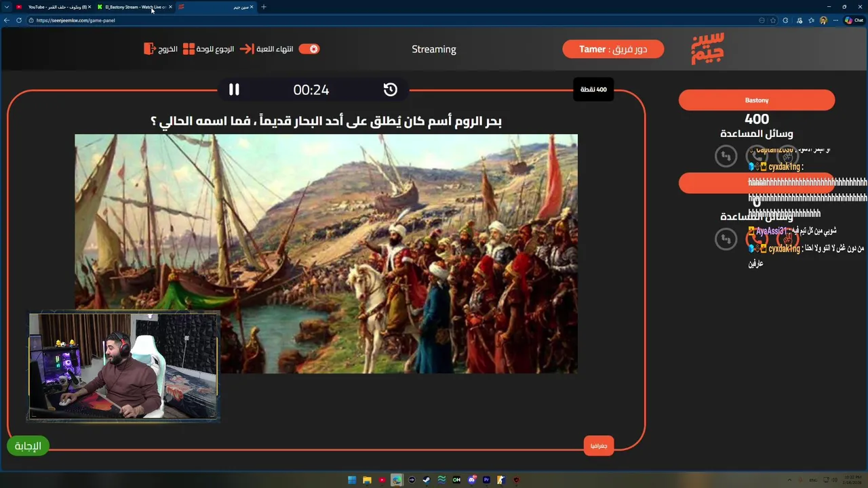Go back in browser history

[x=7, y=20]
